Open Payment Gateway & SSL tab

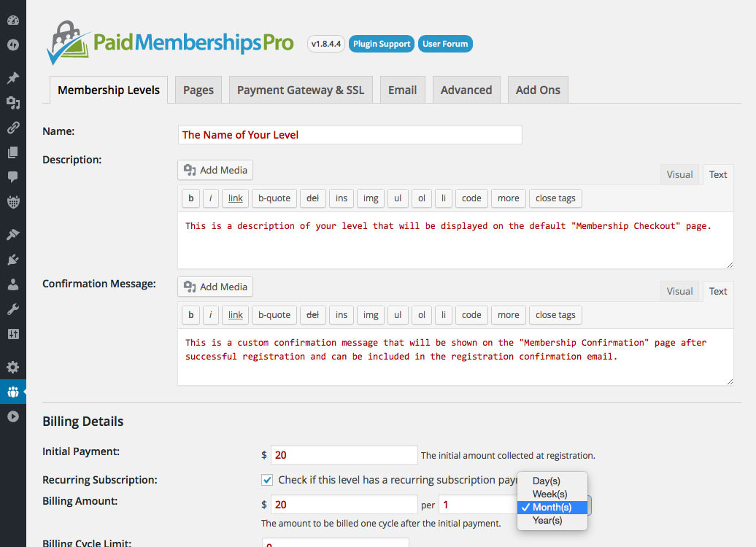point(301,90)
